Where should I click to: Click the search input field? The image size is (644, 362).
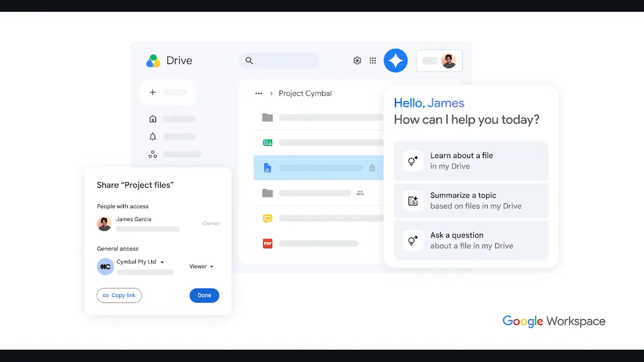tap(279, 61)
